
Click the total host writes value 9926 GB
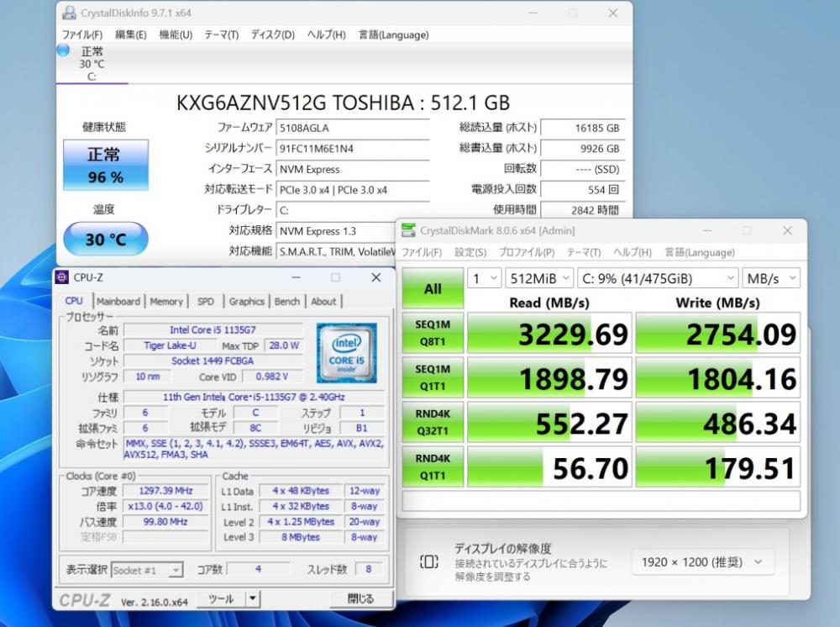[582, 149]
